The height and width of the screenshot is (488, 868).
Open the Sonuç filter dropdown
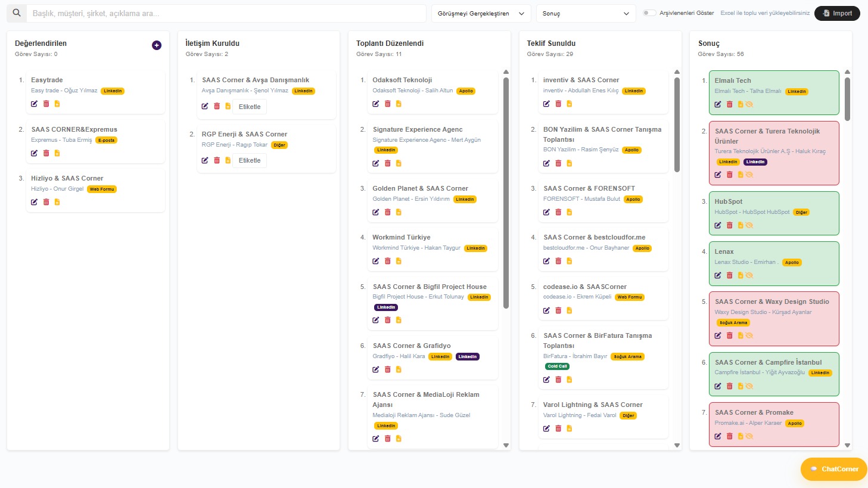coord(586,13)
